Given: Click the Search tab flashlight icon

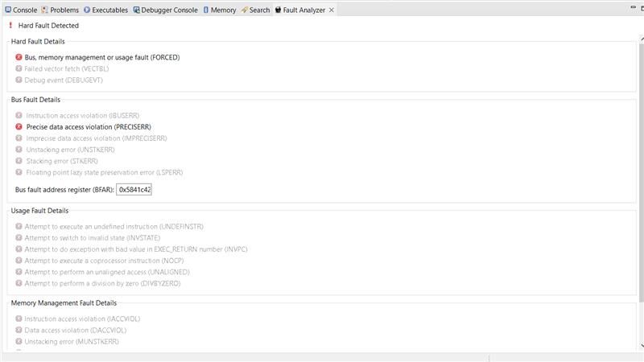Looking at the screenshot, I should tap(245, 10).
